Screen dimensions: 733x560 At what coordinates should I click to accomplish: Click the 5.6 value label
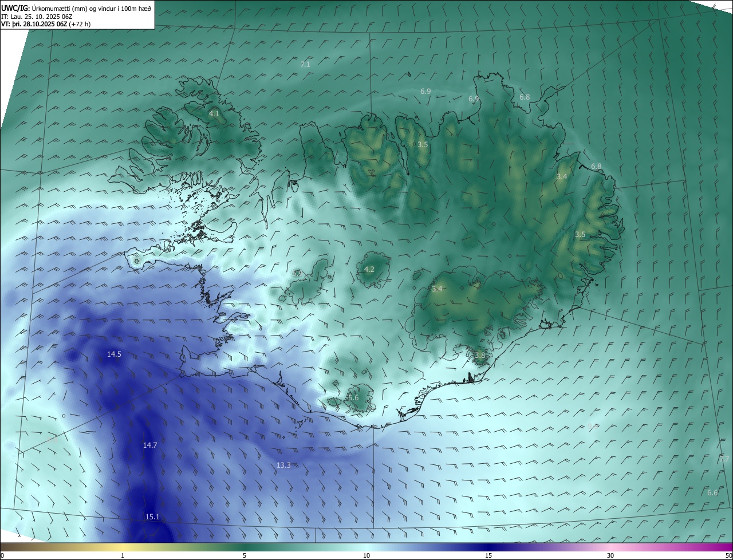(353, 397)
